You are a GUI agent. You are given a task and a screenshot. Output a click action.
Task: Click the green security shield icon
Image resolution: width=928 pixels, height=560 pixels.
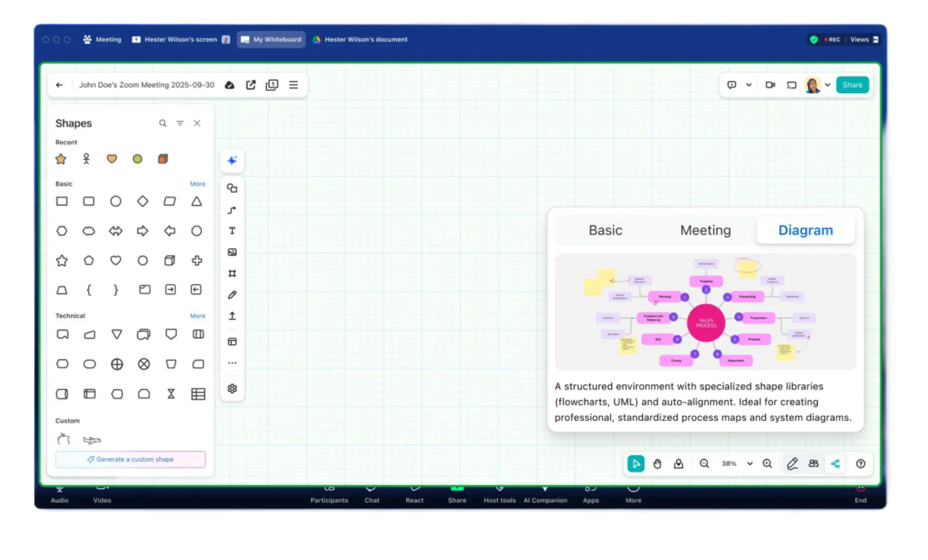point(814,39)
